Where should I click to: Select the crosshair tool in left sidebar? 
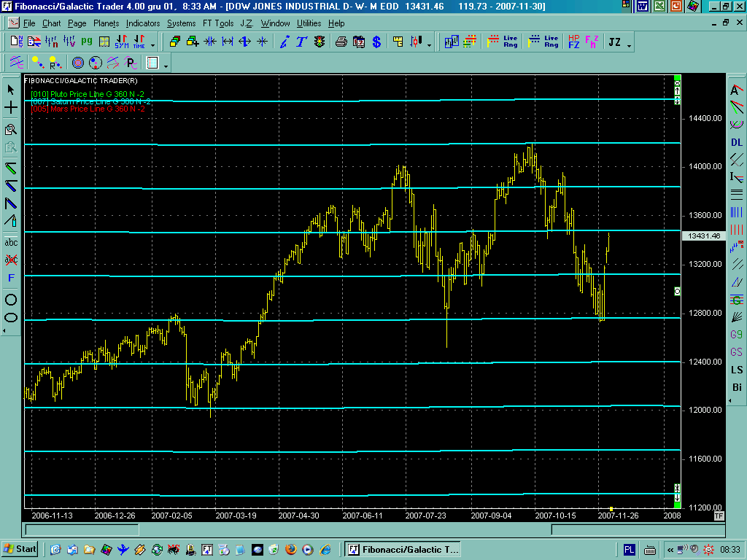[11, 108]
